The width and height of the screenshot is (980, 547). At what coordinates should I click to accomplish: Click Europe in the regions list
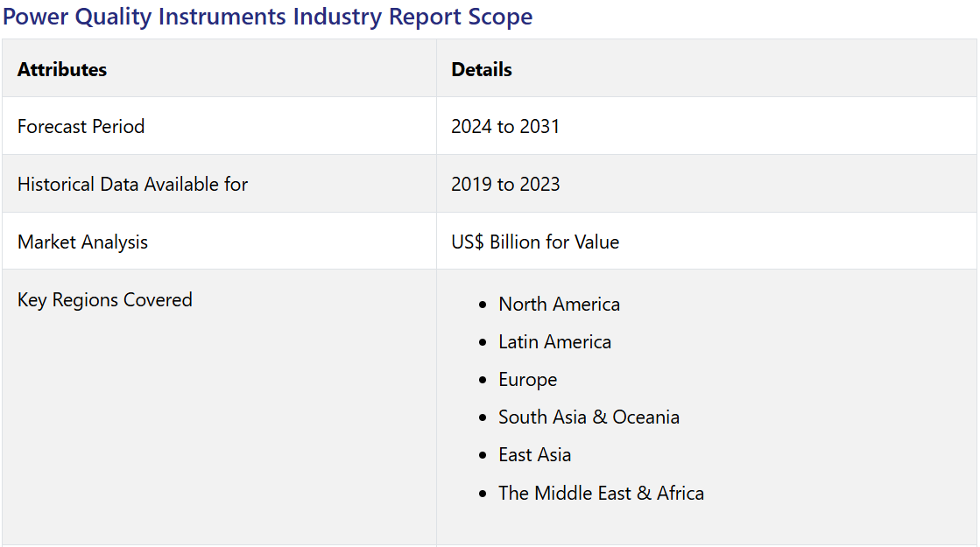[x=527, y=380]
